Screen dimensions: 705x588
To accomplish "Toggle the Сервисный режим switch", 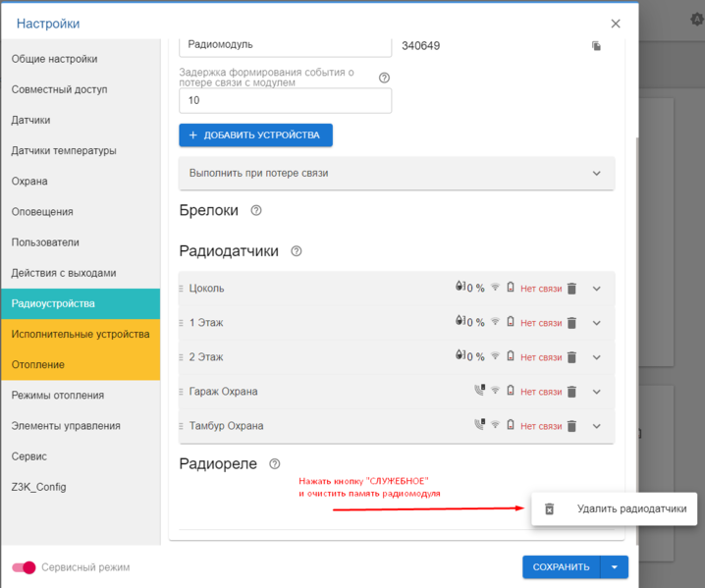I will point(24,567).
